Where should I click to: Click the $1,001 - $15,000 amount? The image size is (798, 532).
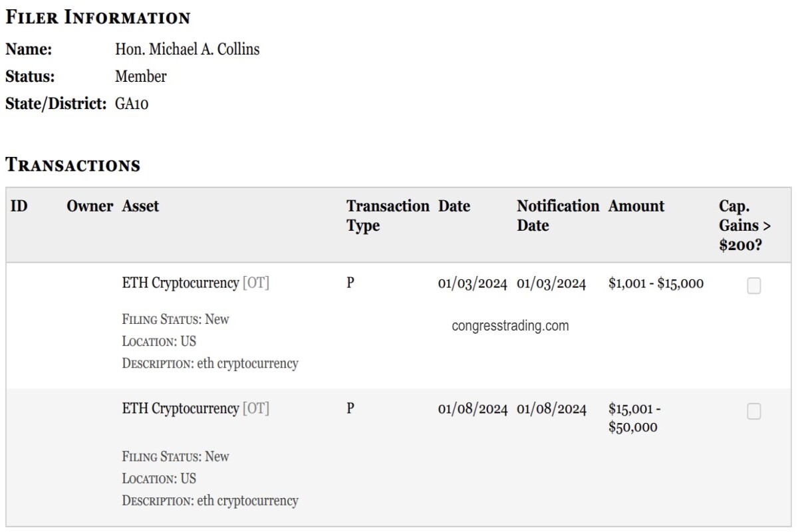pyautogui.click(x=656, y=283)
